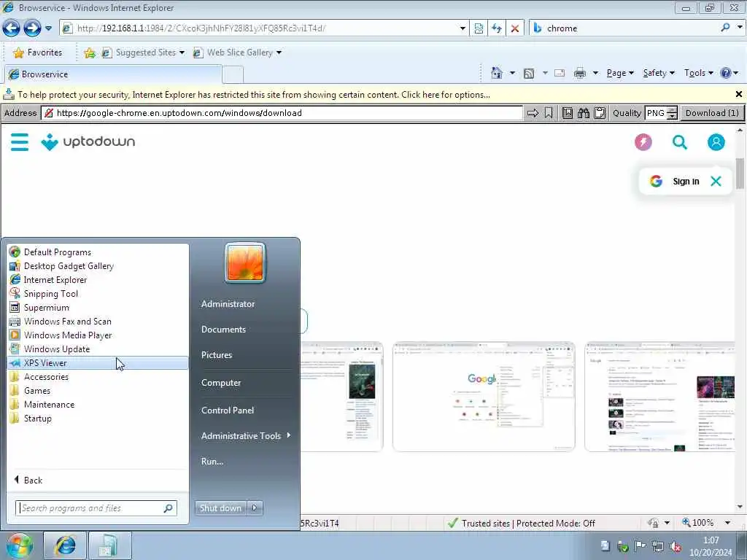Click the IE refresh icon

[496, 28]
